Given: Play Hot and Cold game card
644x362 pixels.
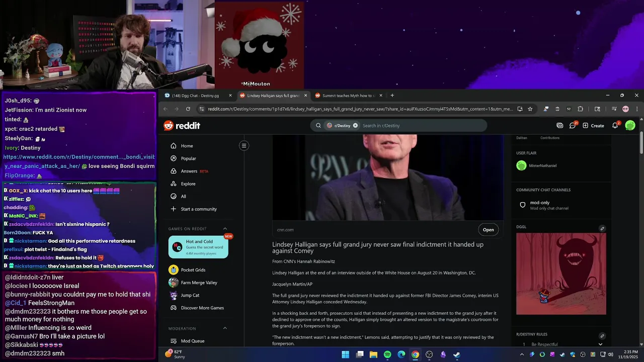Looking at the screenshot, I should coord(198,247).
